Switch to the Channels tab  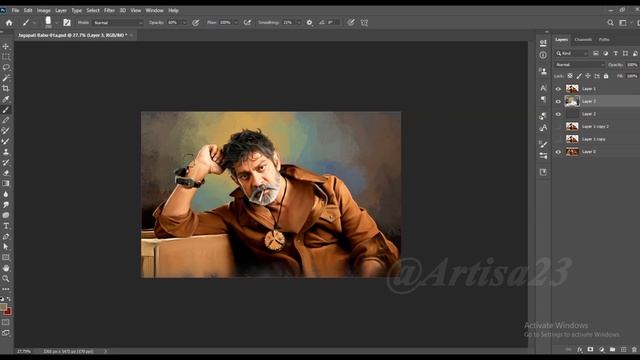coord(583,40)
